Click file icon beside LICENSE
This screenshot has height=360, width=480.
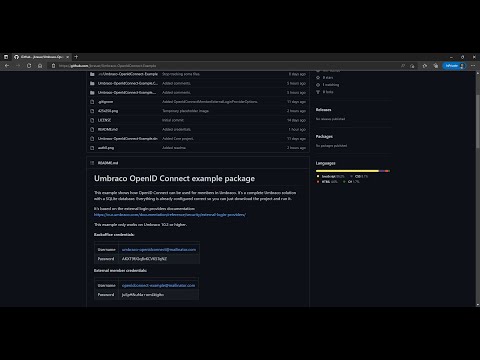(92, 120)
